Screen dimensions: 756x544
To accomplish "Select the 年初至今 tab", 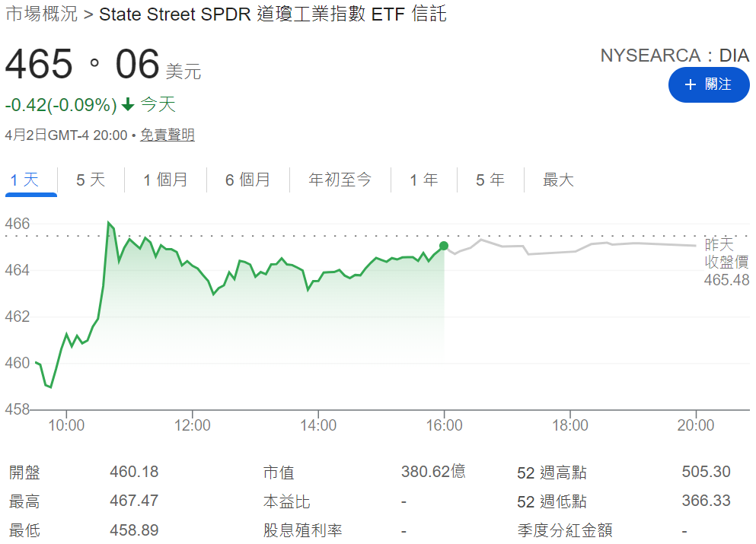I will (x=340, y=180).
